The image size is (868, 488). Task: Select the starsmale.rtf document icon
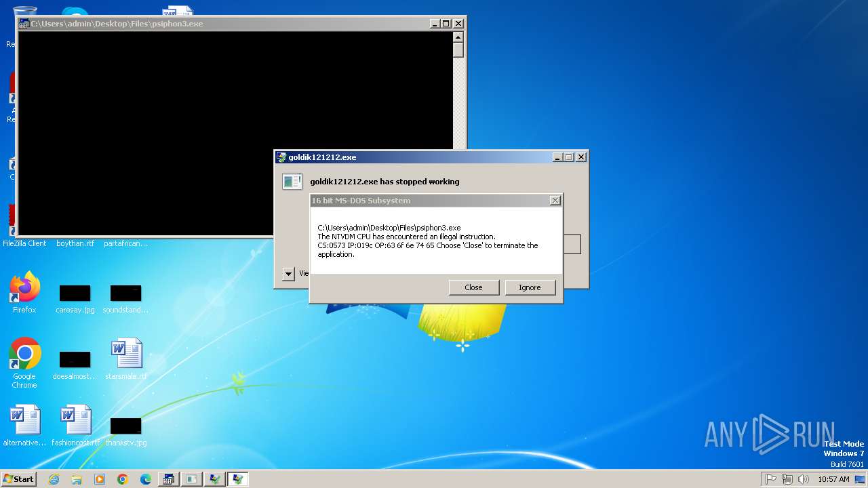(x=126, y=354)
